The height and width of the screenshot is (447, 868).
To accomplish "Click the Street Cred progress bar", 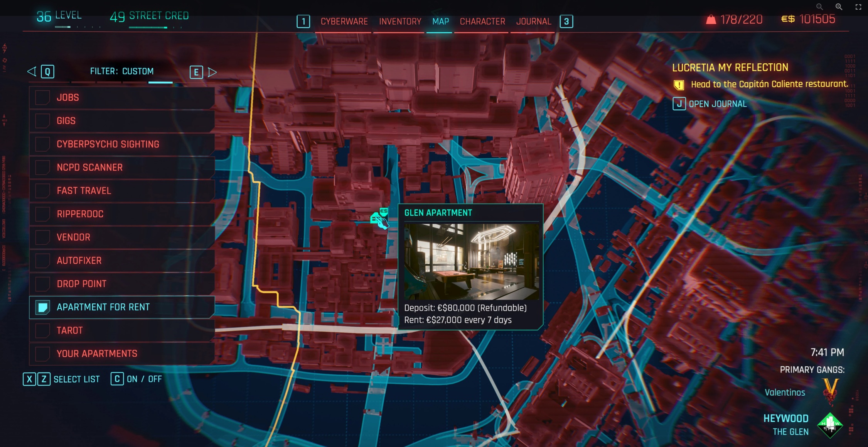I will point(155,27).
